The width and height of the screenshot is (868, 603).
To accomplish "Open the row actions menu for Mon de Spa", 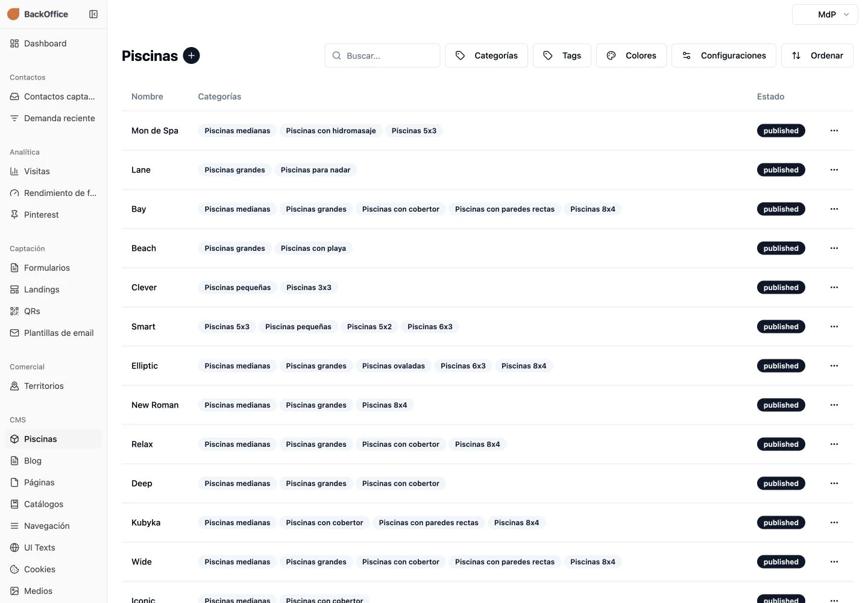I will pyautogui.click(x=834, y=130).
